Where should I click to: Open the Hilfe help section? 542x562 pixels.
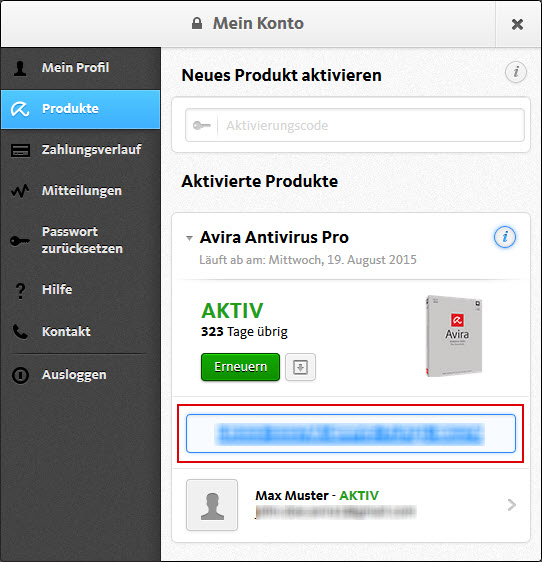click(80, 290)
